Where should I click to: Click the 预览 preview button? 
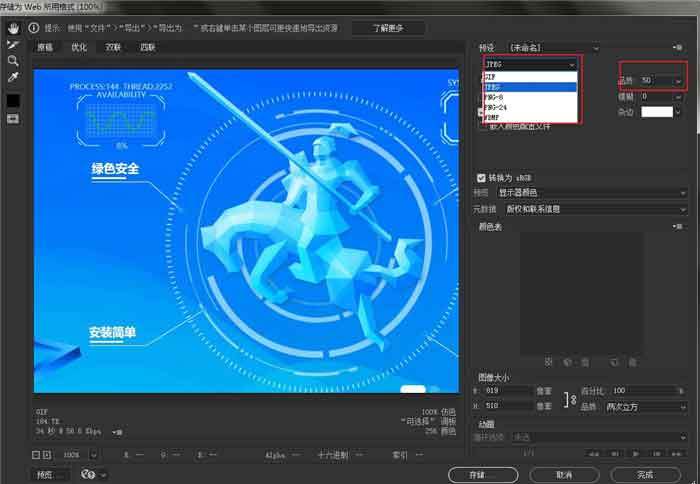coord(50,475)
